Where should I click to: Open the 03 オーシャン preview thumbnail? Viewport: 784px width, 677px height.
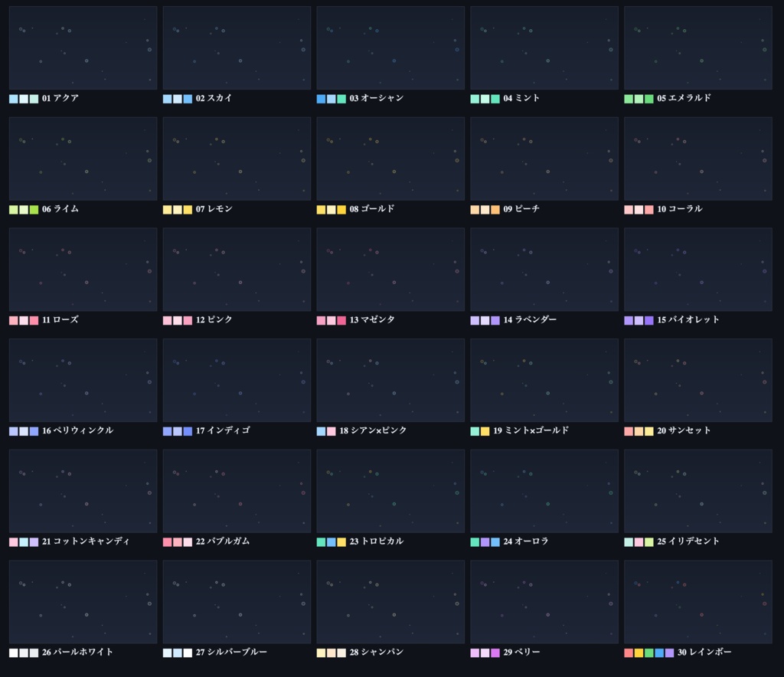tap(390, 48)
